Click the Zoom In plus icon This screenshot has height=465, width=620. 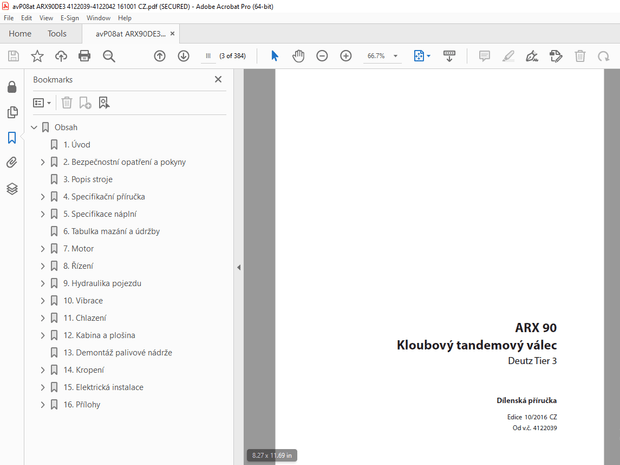(346, 56)
